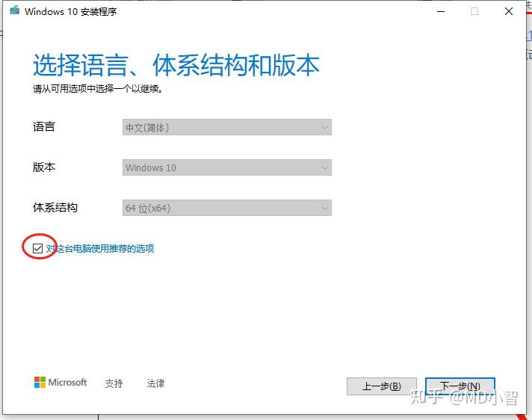This screenshot has height=420, width=532.
Task: Click the 下一步(N) button
Action: 460,386
